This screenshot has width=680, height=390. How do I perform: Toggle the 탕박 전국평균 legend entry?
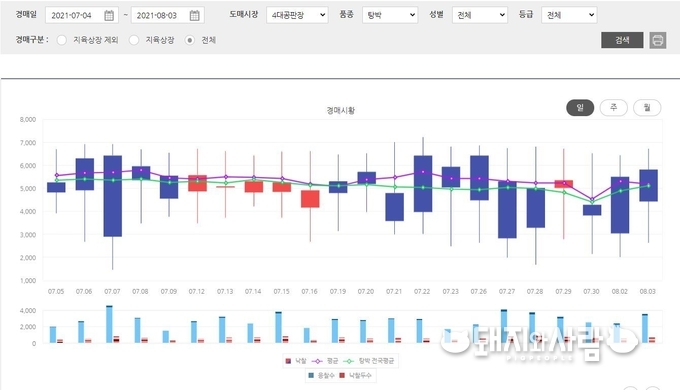point(369,361)
